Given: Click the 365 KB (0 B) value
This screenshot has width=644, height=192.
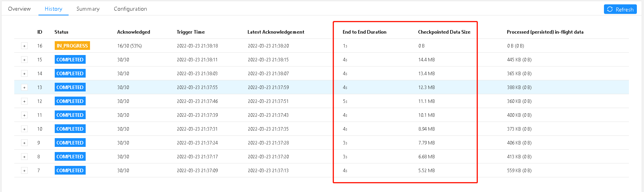Looking at the screenshot, I should pos(519,74).
